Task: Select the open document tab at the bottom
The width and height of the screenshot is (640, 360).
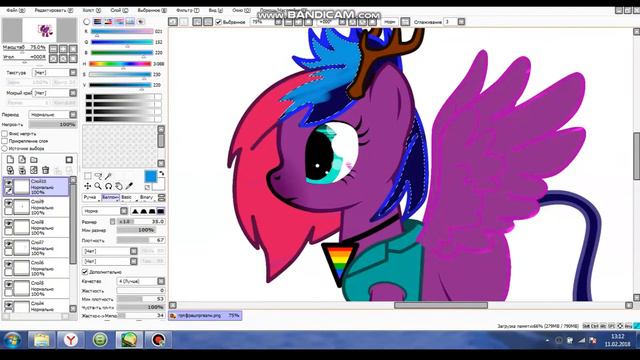Action: [x=205, y=316]
